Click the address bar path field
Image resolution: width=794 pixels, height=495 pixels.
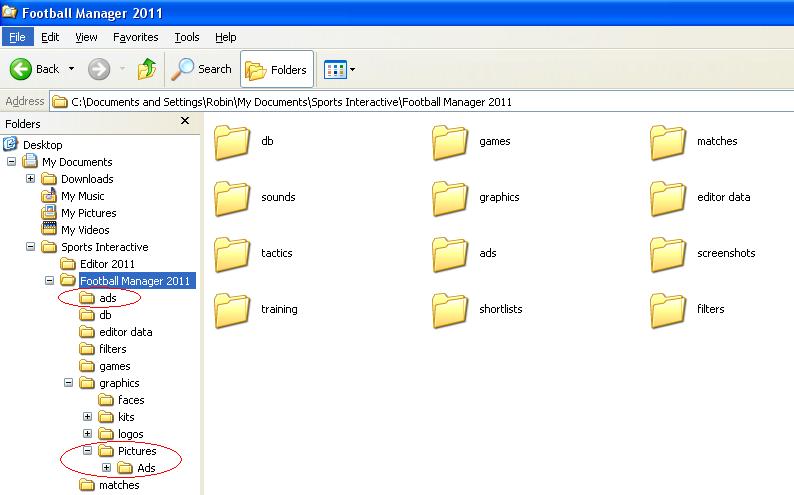(421, 102)
